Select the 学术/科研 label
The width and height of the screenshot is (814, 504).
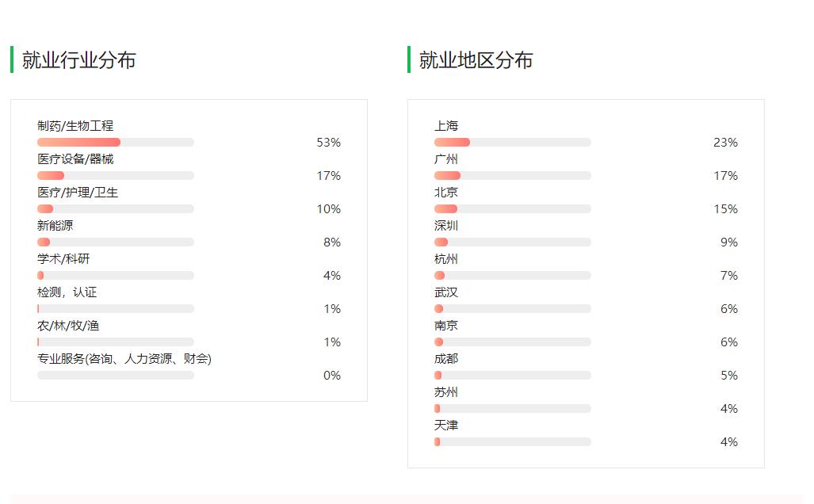(63, 259)
